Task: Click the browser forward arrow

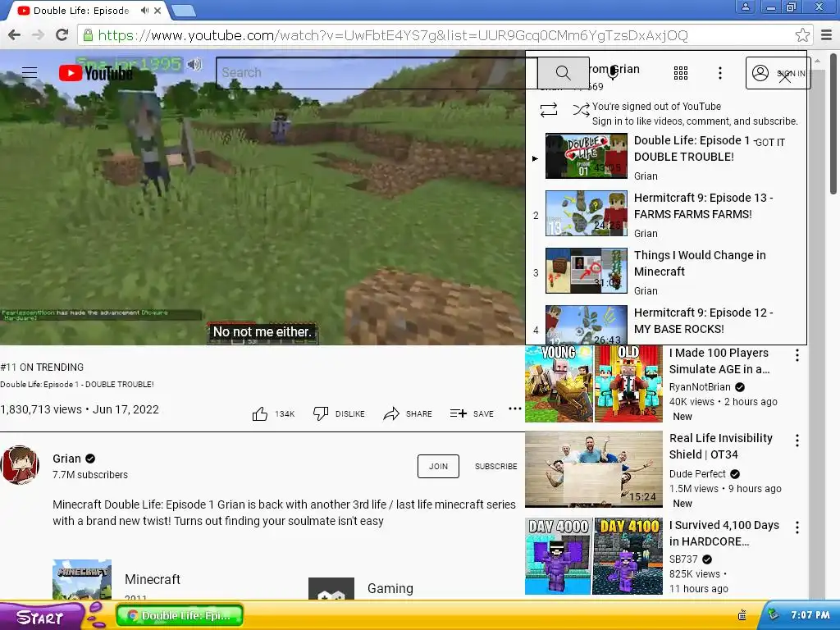Action: [x=38, y=35]
